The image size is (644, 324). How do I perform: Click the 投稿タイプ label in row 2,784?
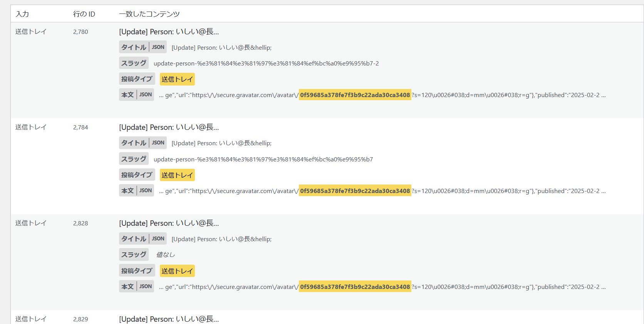(137, 175)
